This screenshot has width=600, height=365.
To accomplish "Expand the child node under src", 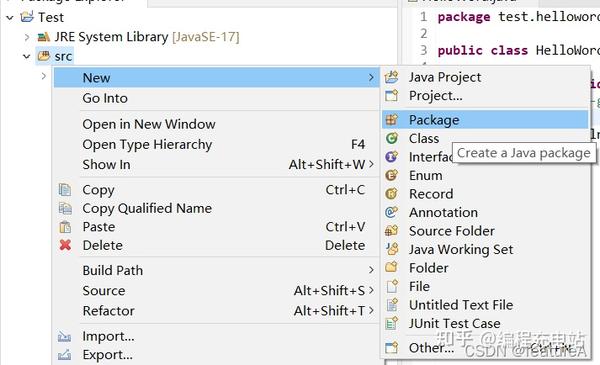I will pyautogui.click(x=44, y=76).
